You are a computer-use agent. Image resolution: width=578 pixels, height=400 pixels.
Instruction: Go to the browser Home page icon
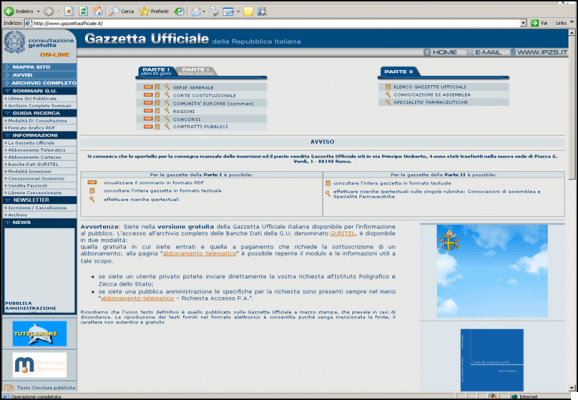[98, 11]
